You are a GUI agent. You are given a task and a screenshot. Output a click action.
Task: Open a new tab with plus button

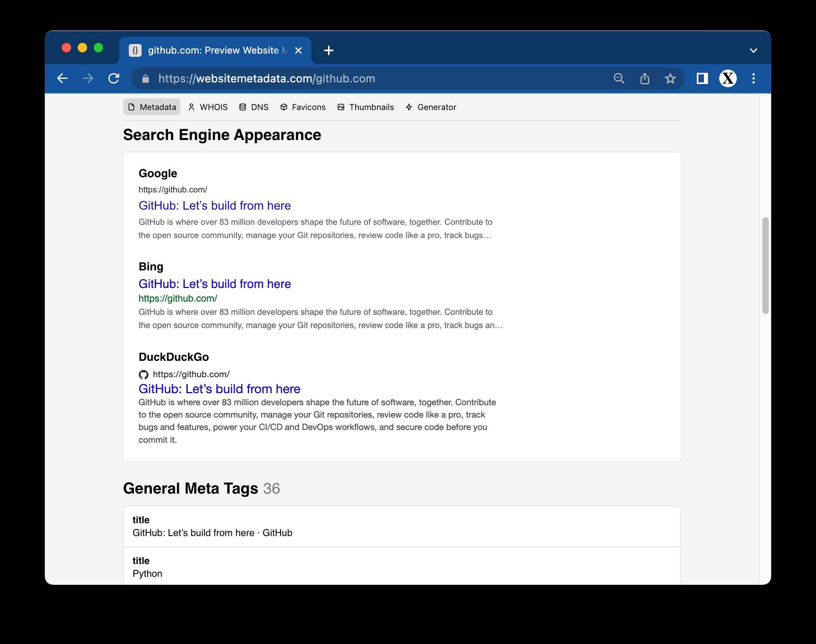328,50
